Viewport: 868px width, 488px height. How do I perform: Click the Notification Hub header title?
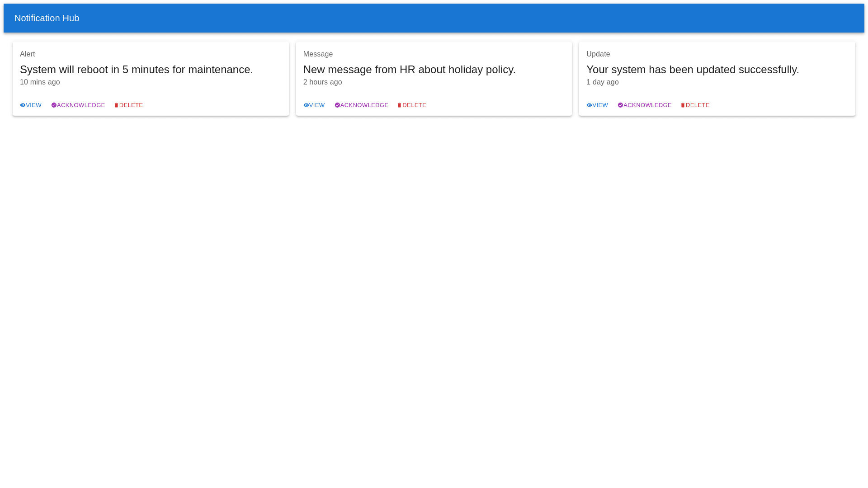tap(47, 18)
